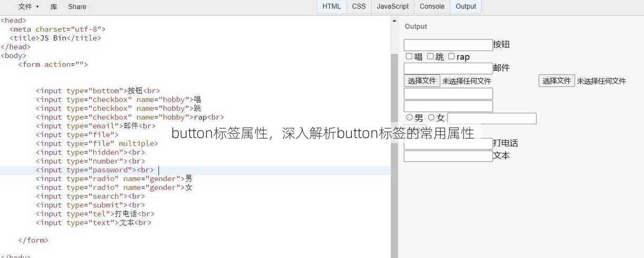Click the <body> tag line

click(x=13, y=55)
